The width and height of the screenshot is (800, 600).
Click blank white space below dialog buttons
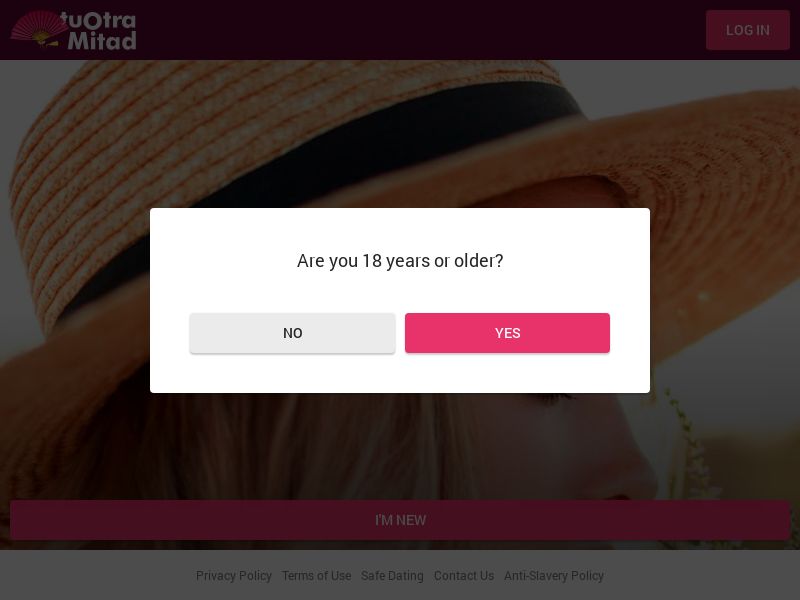tap(400, 373)
